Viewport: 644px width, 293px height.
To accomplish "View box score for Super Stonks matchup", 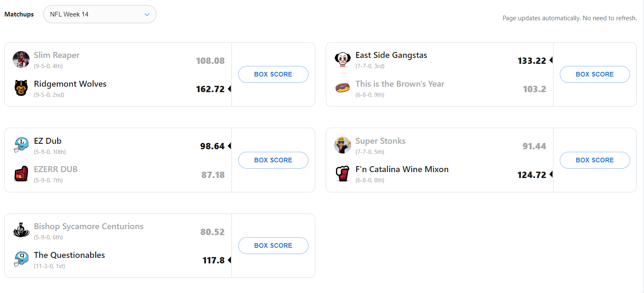I will click(594, 160).
